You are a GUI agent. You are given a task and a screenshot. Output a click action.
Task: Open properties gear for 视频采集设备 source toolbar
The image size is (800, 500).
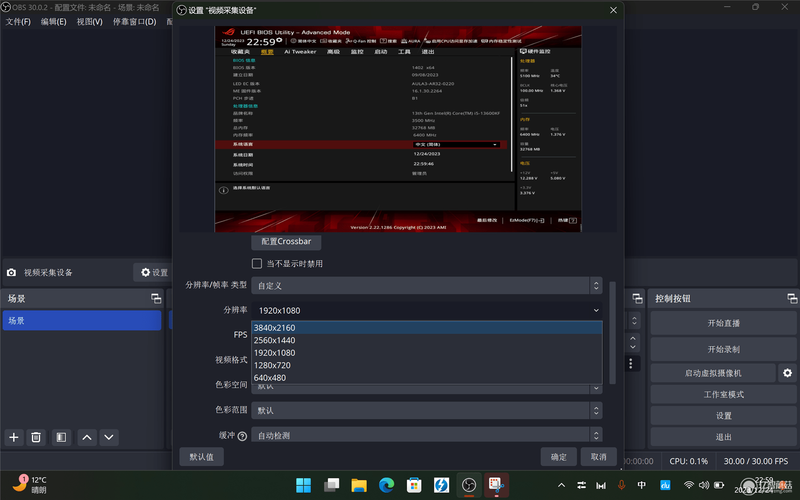[154, 272]
